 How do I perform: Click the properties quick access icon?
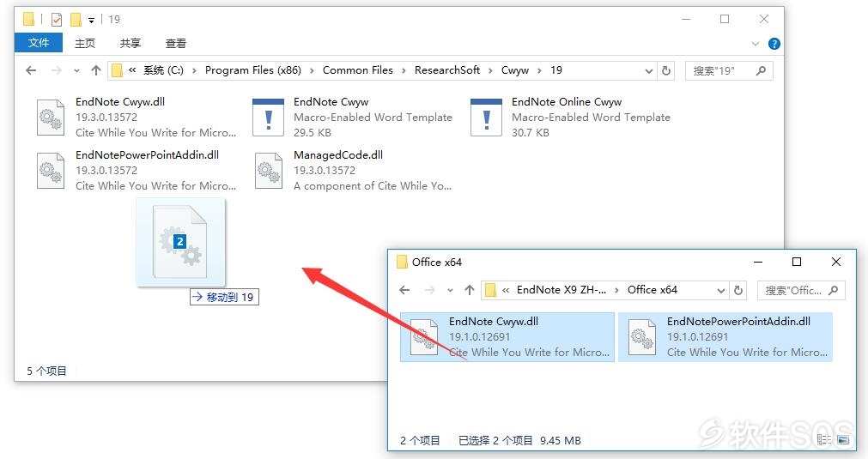[x=57, y=20]
